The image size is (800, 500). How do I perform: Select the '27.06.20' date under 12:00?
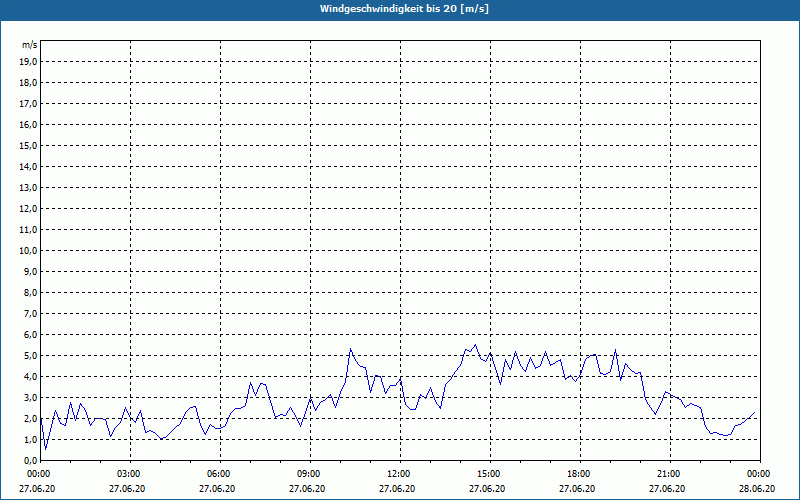tap(397, 489)
